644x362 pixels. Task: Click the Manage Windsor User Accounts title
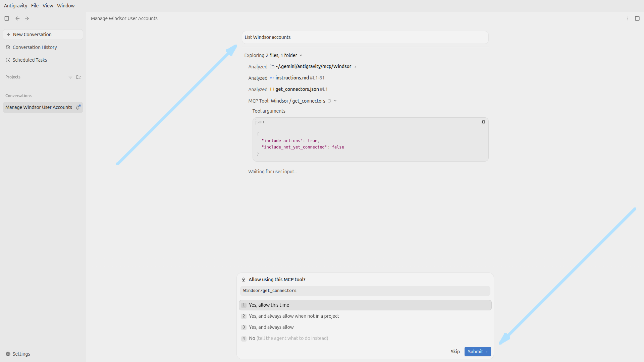coord(124,18)
